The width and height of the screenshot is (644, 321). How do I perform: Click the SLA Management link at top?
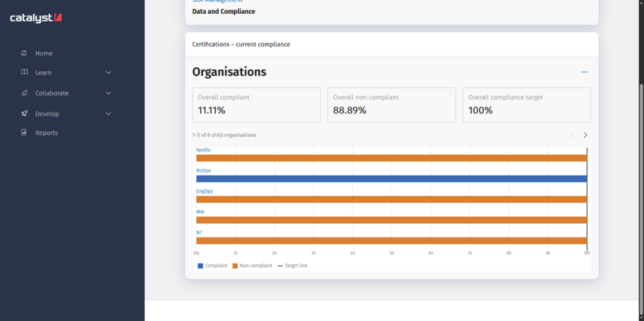point(217,1)
